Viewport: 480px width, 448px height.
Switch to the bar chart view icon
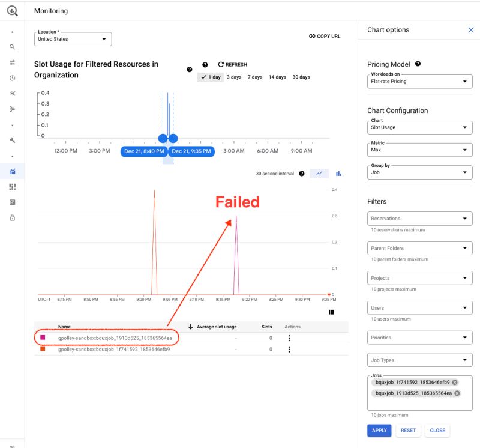(338, 174)
